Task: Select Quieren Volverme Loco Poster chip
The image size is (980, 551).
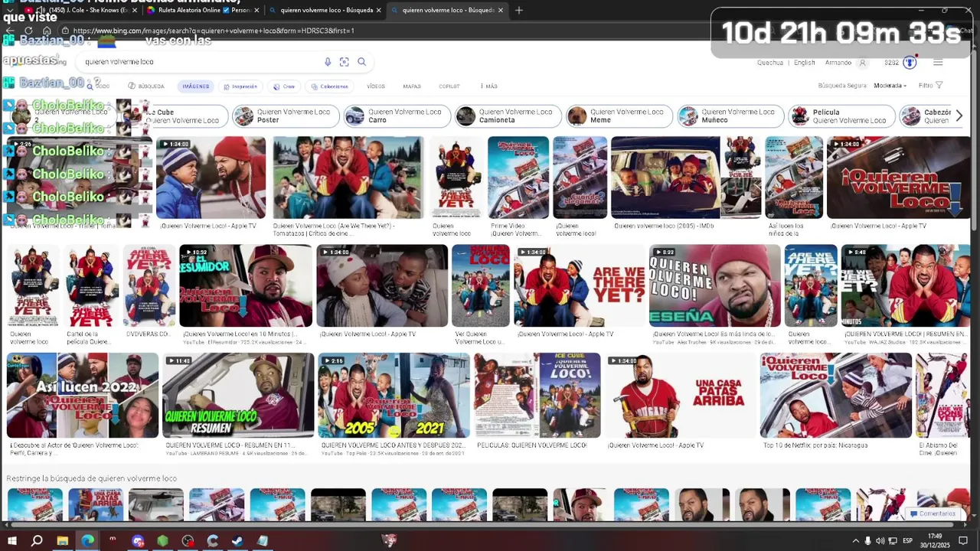Action: (285, 116)
